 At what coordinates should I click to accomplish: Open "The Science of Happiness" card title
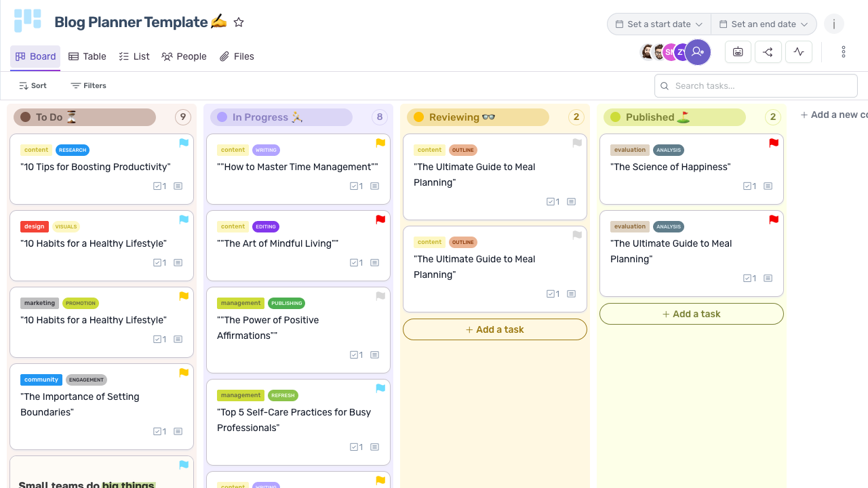click(670, 167)
